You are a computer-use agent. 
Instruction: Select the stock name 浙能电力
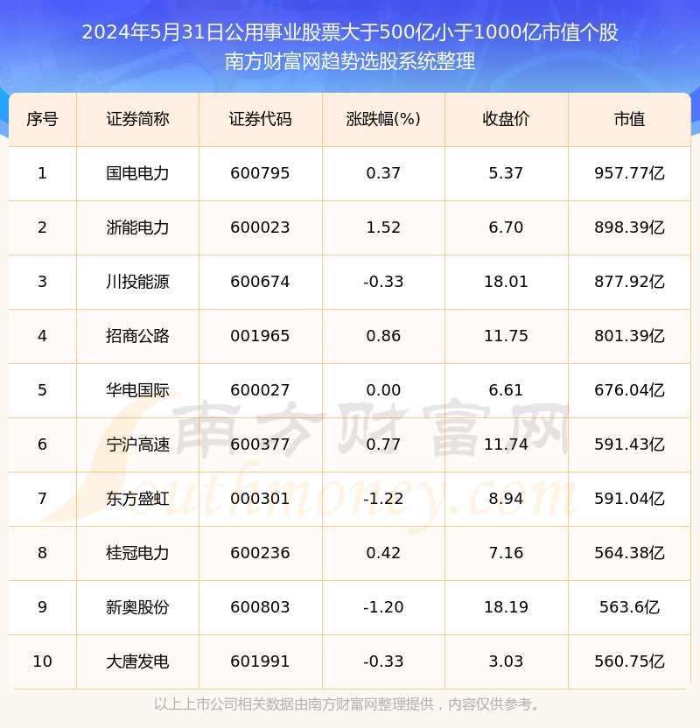point(137,227)
